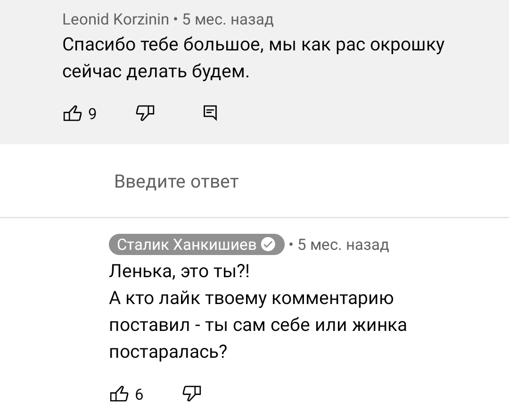Viewport: 509px width, 420px height.
Task: Open reply icon under Leonid's comment
Action: point(210,113)
